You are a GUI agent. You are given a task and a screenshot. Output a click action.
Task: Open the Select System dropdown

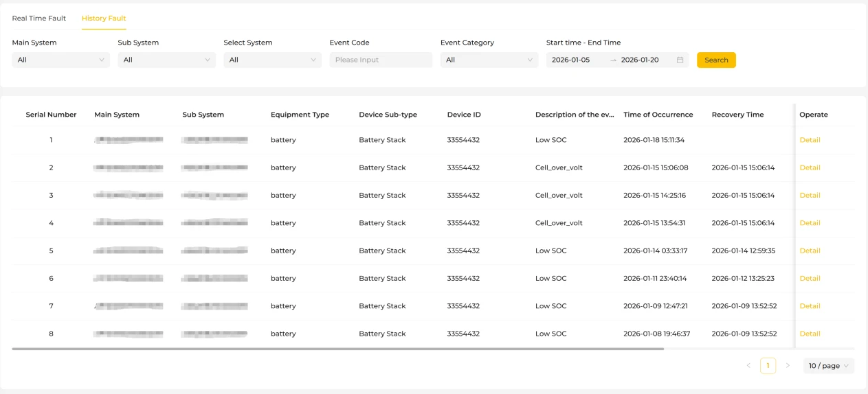273,60
